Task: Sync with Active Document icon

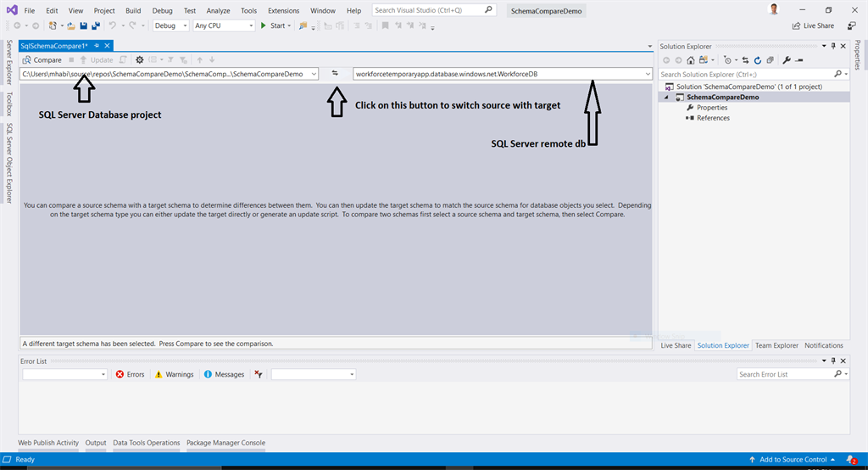Action: pos(745,60)
